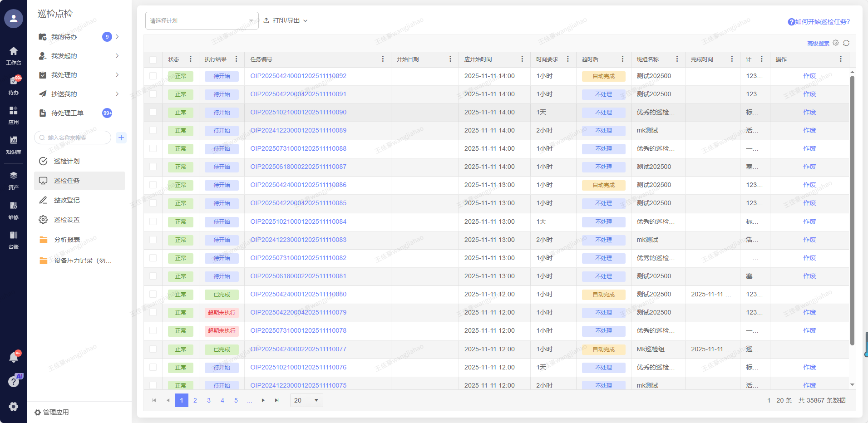Open the 请选择计划 plan dropdown
The width and height of the screenshot is (868, 423).
pos(202,21)
